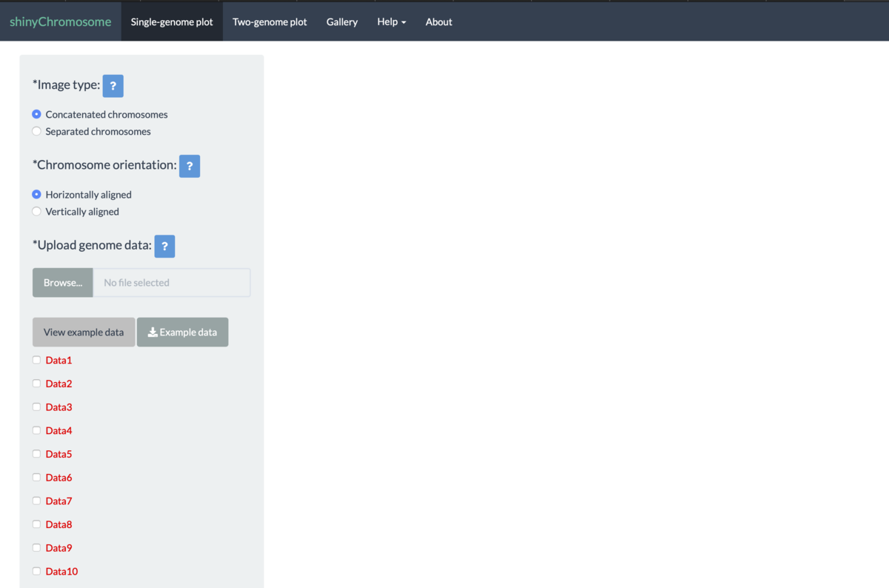Viewport: 889px width, 588px height.
Task: Enable the Data1 checkbox
Action: point(37,360)
